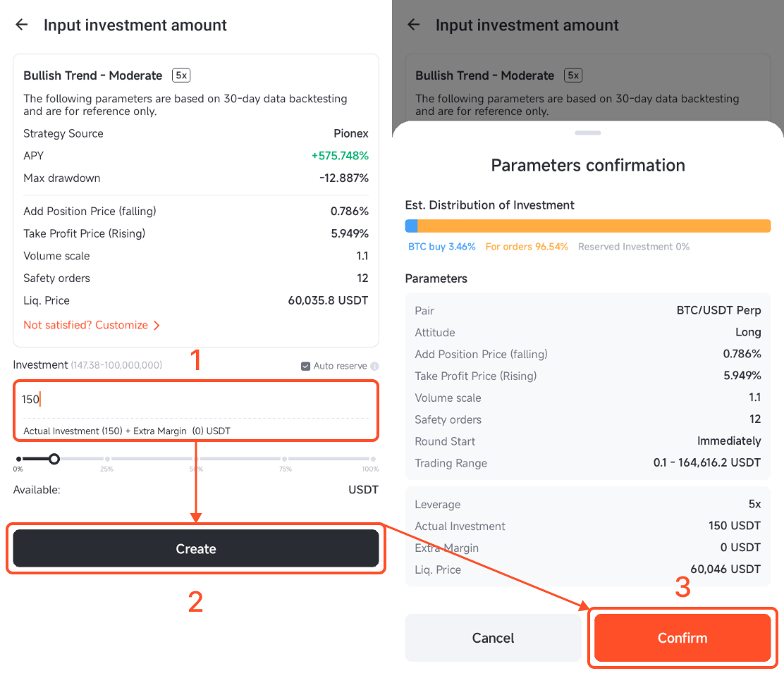Set investment slider to 100% mark
This screenshot has width=784, height=678.
373,459
